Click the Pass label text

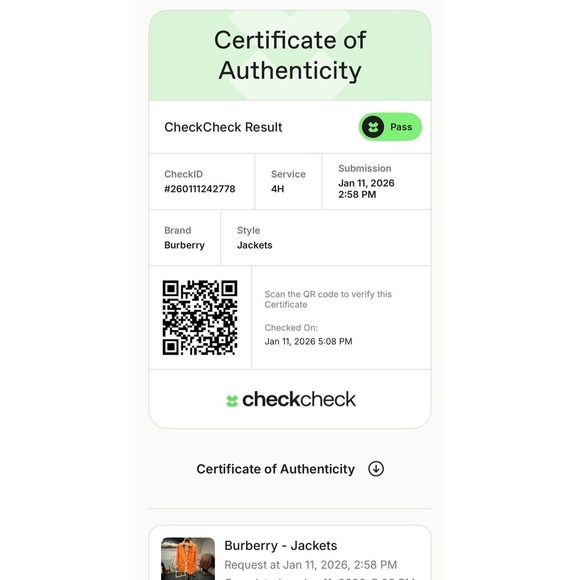[x=401, y=127]
